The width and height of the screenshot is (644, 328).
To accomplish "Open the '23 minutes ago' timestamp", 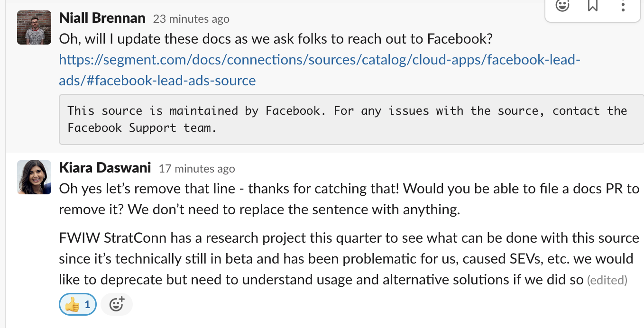I will (191, 19).
